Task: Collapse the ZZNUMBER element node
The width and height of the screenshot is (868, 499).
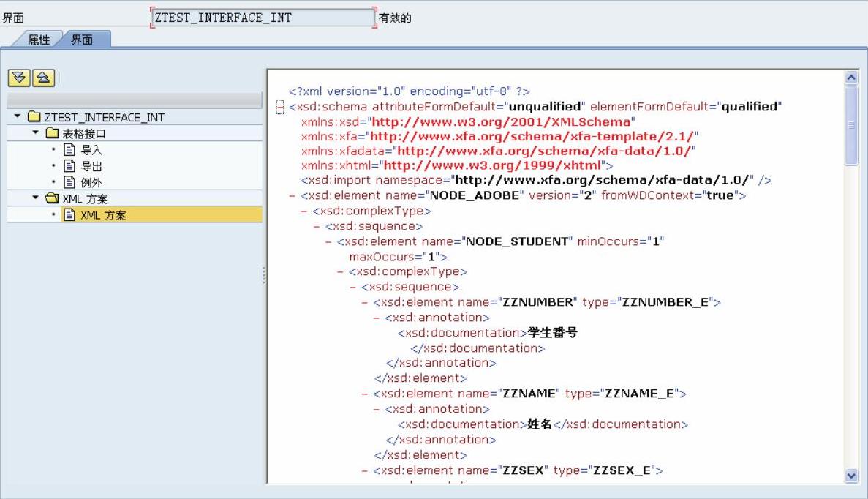Action: pos(365,302)
